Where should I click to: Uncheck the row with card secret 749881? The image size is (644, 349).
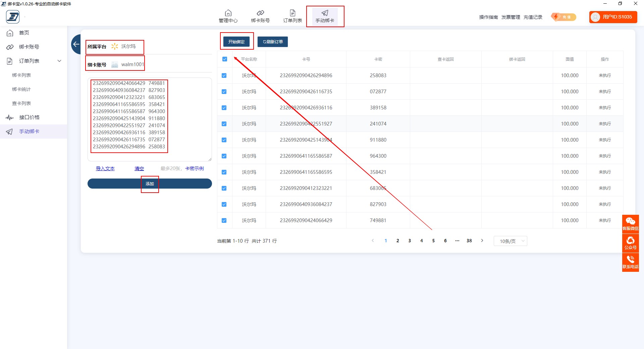pyautogui.click(x=224, y=220)
